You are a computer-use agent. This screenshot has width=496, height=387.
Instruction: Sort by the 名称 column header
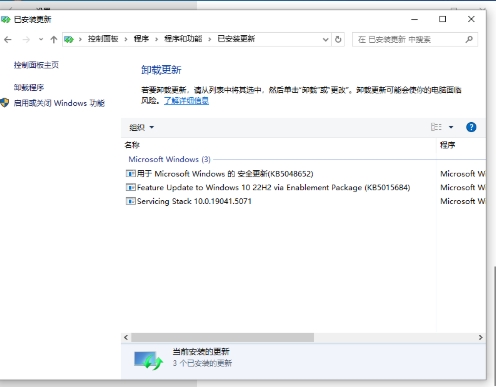tap(132, 145)
